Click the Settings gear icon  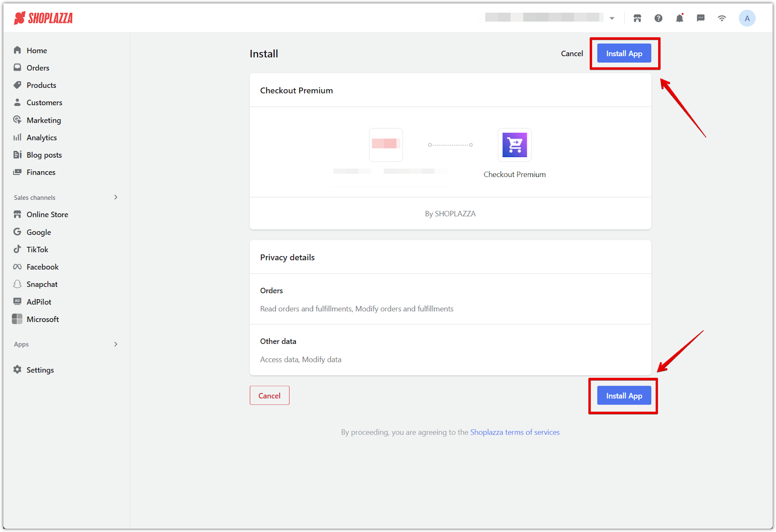17,370
